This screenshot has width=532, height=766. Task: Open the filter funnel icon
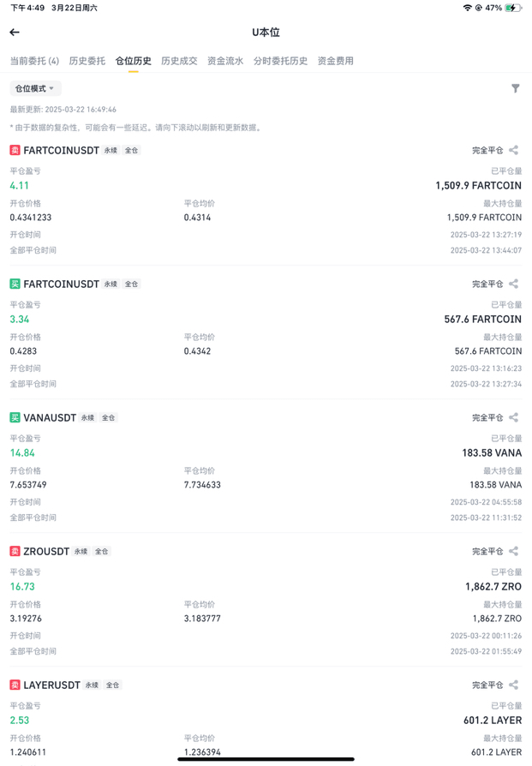tap(516, 88)
